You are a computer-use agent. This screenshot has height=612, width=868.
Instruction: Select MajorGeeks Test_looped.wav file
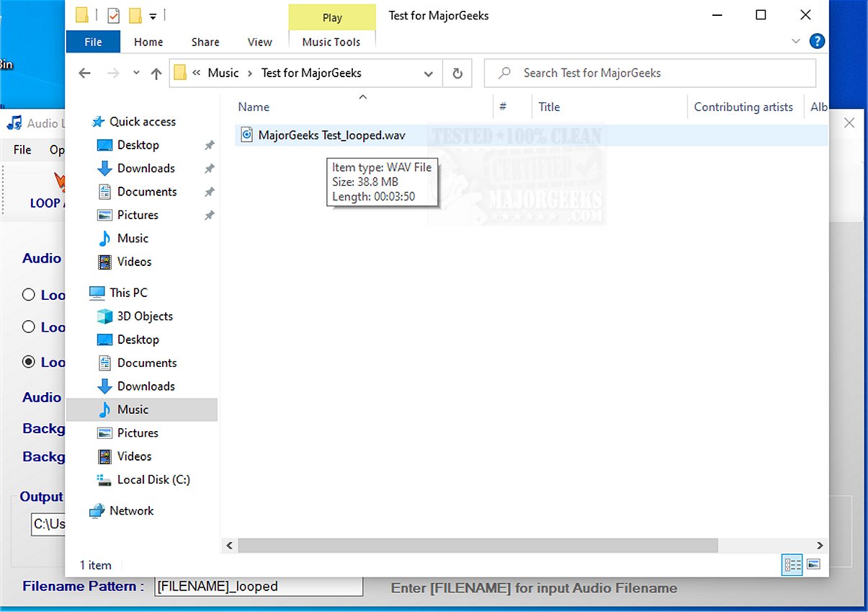pos(332,135)
